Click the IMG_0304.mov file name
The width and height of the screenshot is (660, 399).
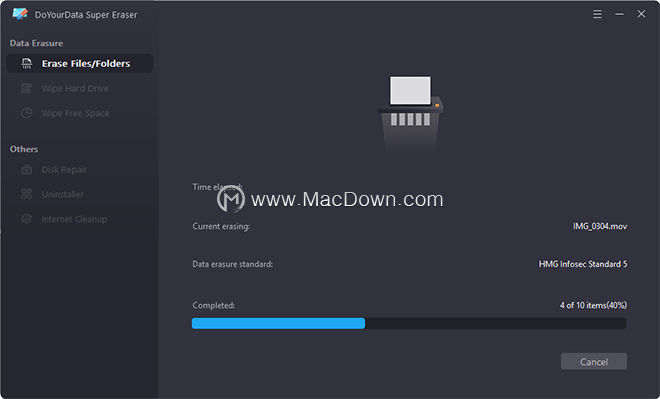pyautogui.click(x=600, y=226)
